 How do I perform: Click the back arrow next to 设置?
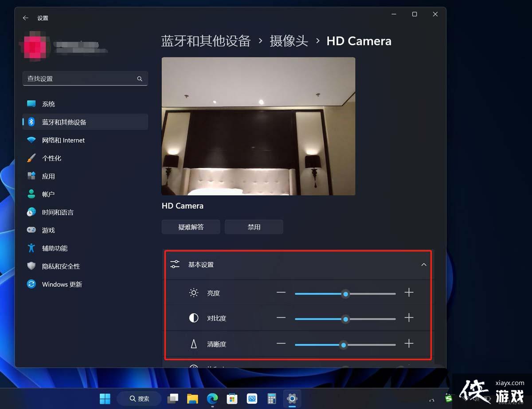tap(25, 18)
